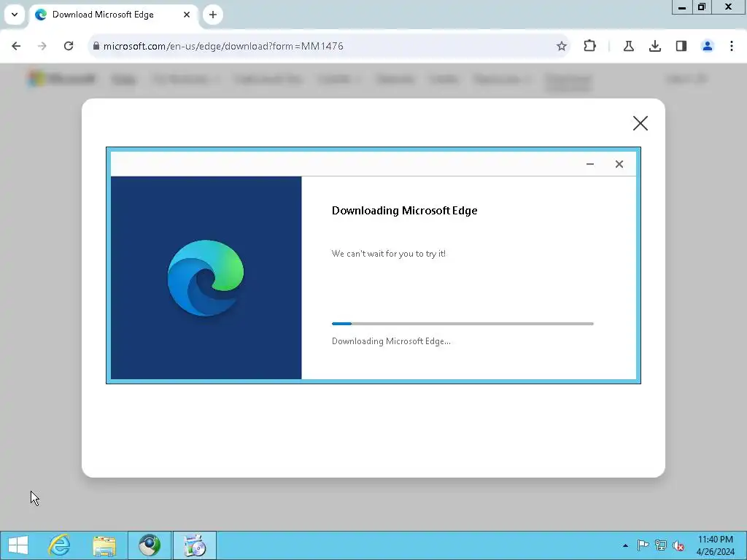The width and height of the screenshot is (747, 560).
Task: Open the three-dot browser menu
Action: pyautogui.click(x=732, y=46)
